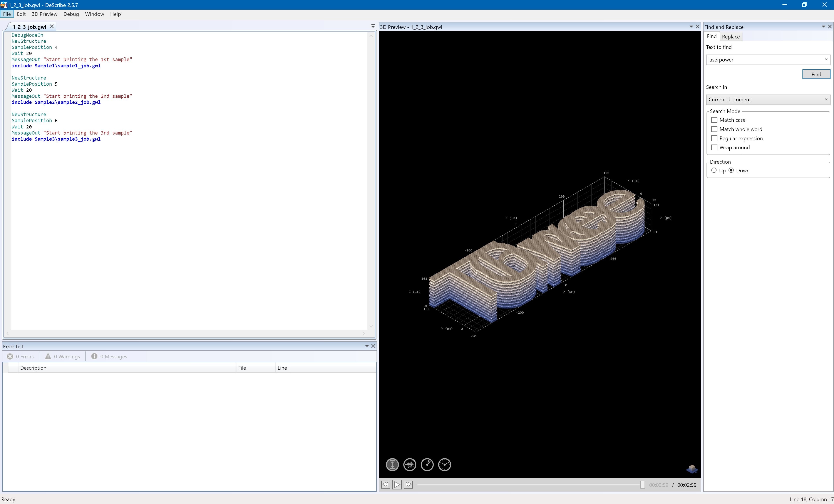
Task: Click the editor vertical scrollbar down arrow
Action: (x=371, y=326)
